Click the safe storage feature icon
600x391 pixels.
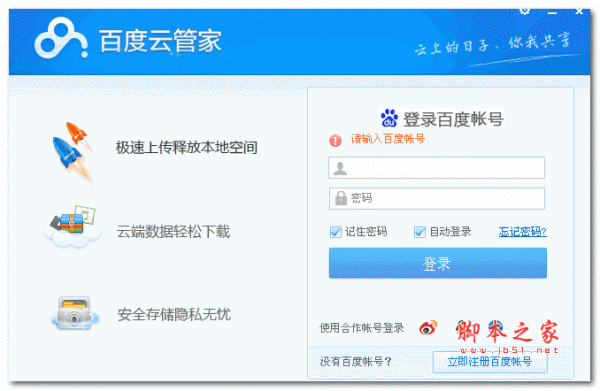pos(75,313)
